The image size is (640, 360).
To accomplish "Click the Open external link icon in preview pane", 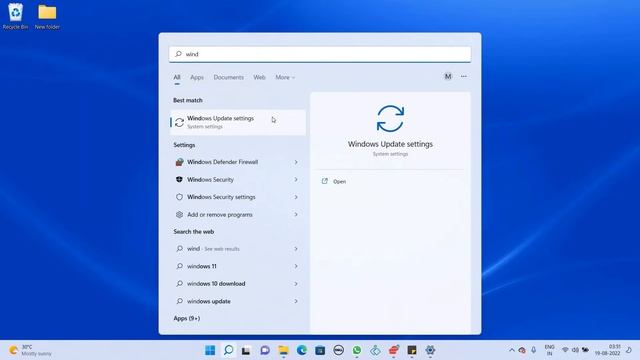I will click(x=324, y=181).
